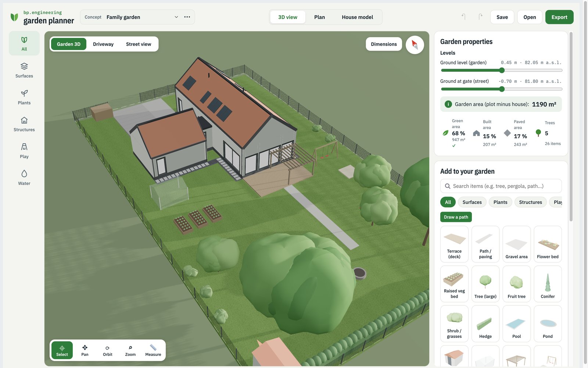Open the Structures sidebar category
The height and width of the screenshot is (368, 588).
click(x=24, y=124)
